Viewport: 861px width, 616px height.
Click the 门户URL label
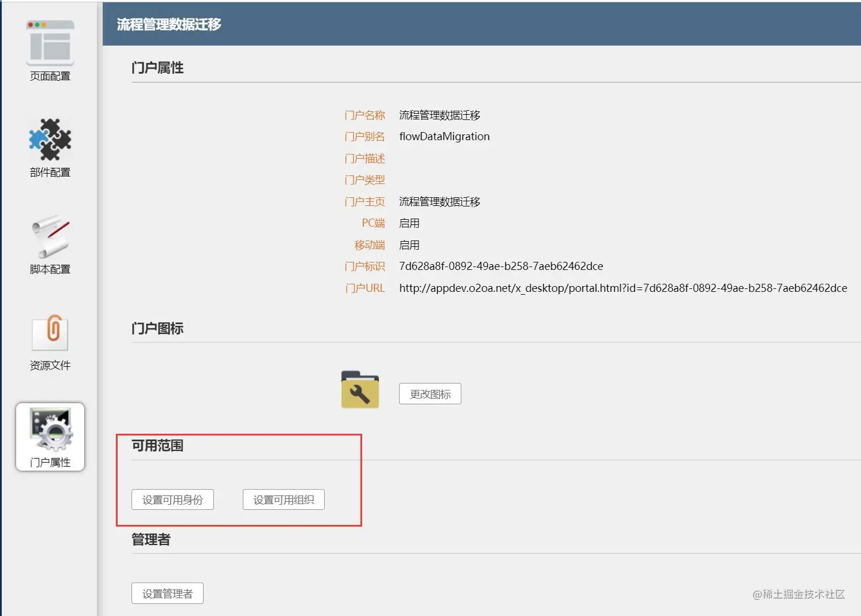(x=364, y=288)
